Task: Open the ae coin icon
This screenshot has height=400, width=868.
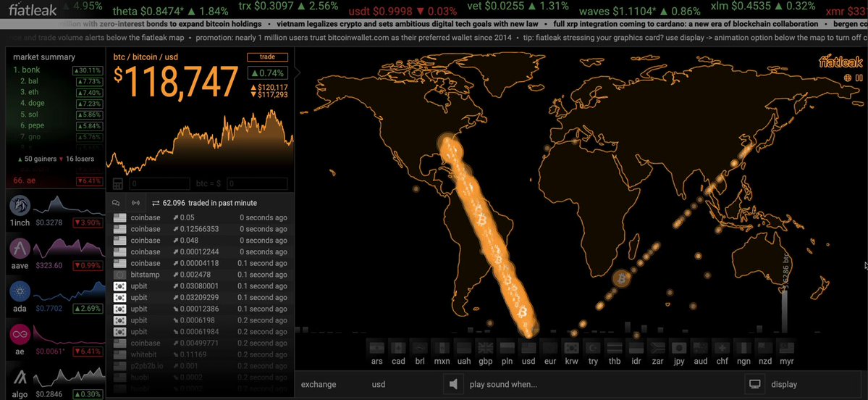Action: coord(20,335)
